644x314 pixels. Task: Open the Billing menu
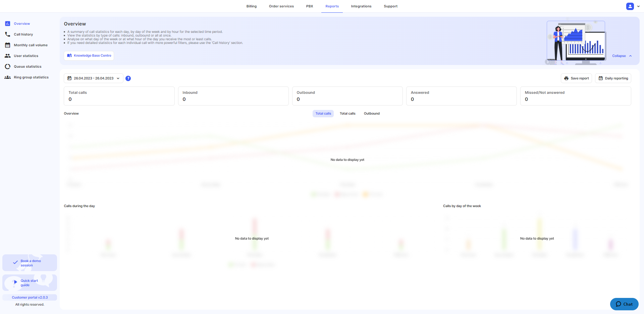pos(252,6)
